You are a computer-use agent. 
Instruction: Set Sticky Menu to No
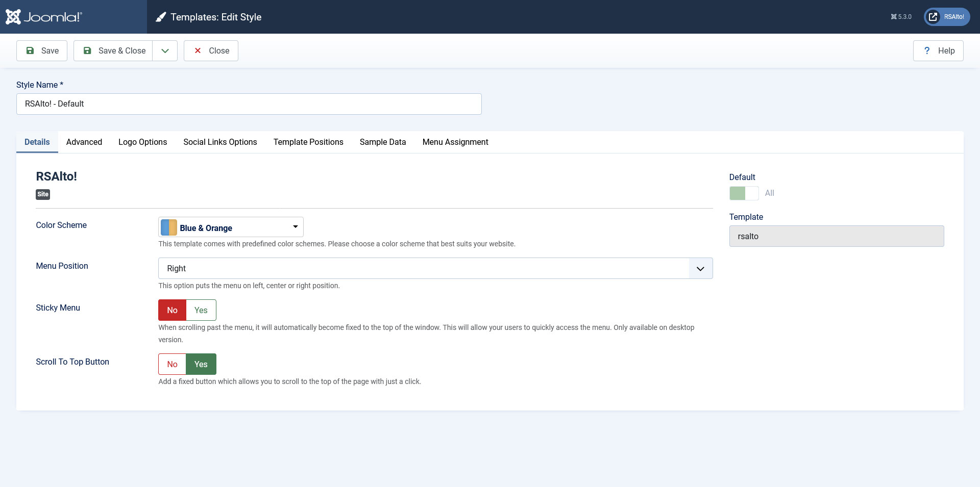click(173, 310)
